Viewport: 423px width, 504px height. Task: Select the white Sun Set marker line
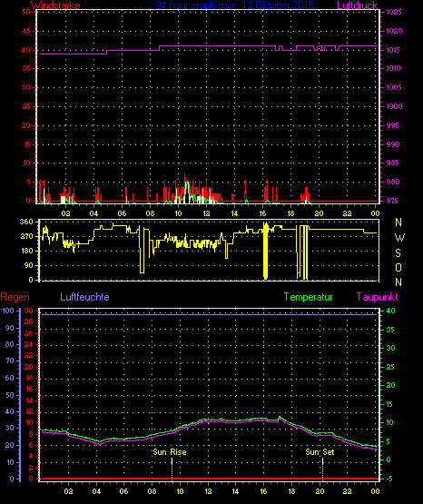322,461
